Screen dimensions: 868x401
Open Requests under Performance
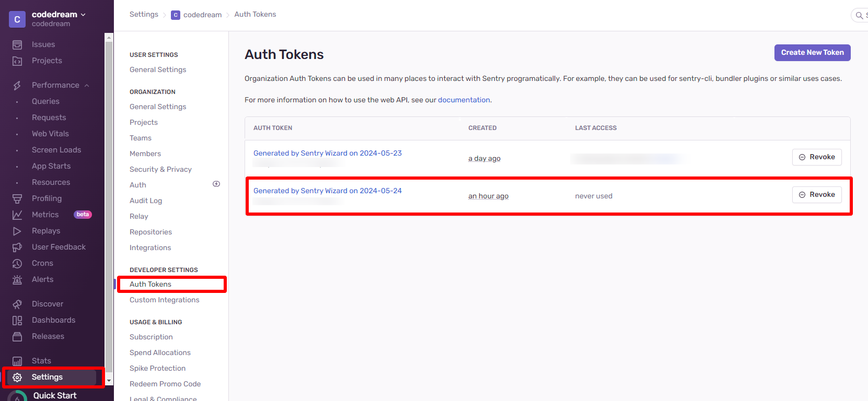tap(49, 117)
